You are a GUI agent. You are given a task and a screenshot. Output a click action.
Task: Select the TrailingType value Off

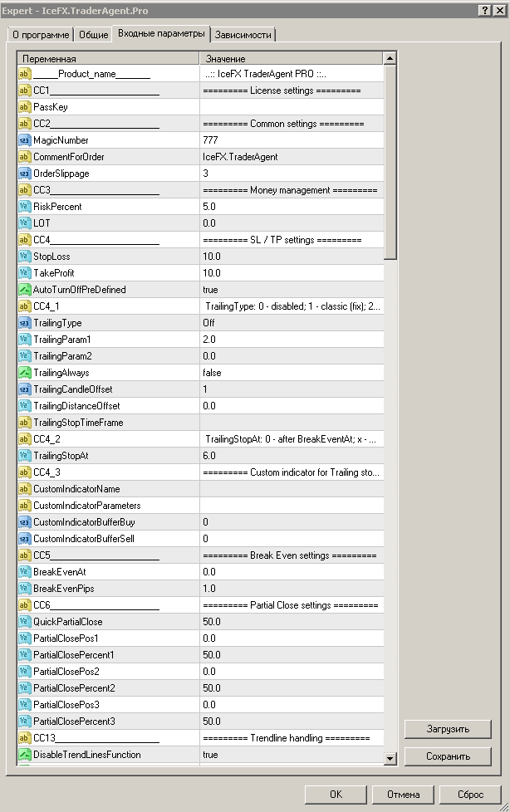tap(208, 323)
